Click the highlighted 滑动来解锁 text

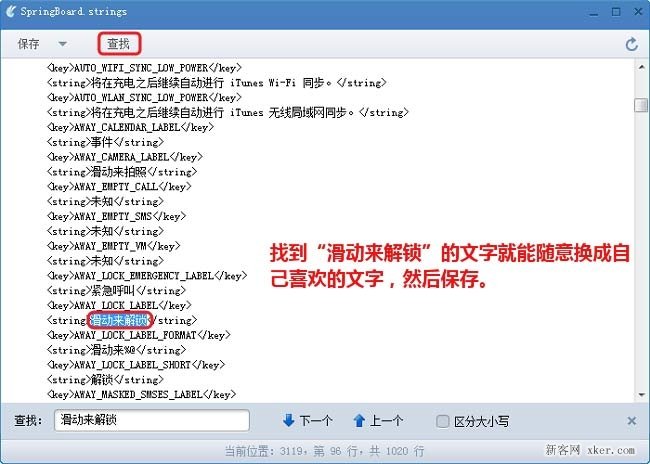tap(119, 320)
